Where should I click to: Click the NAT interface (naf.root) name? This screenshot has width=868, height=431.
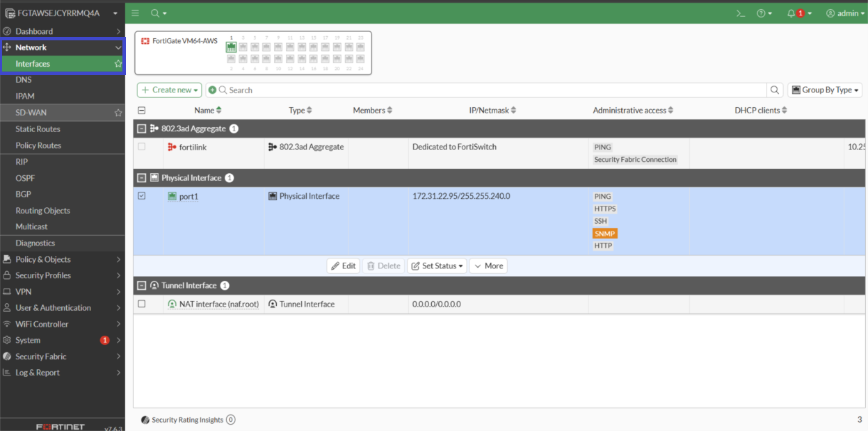coord(219,304)
